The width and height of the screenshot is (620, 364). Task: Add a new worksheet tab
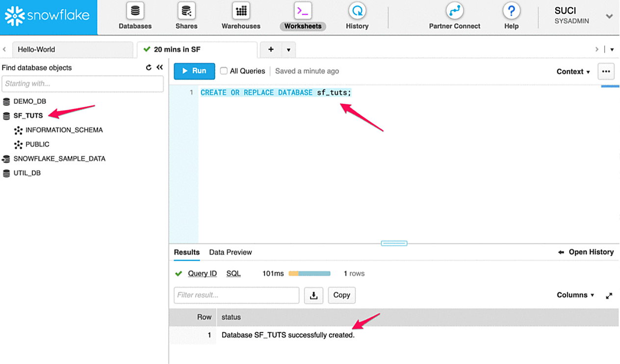(271, 49)
